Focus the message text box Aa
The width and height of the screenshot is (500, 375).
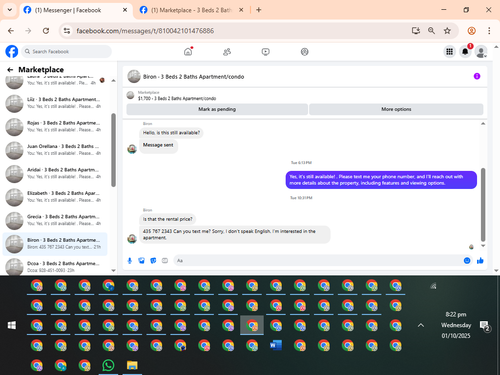coord(317,261)
